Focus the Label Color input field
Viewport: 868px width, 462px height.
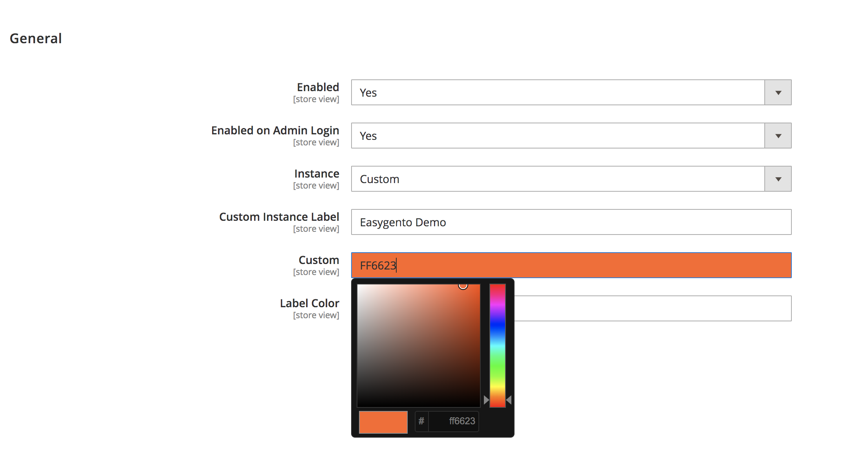pos(652,309)
